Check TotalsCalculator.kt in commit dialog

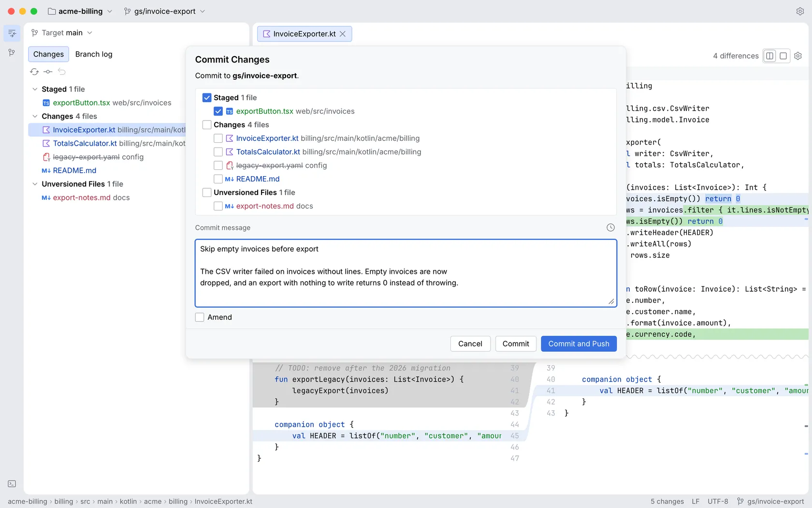tap(218, 152)
